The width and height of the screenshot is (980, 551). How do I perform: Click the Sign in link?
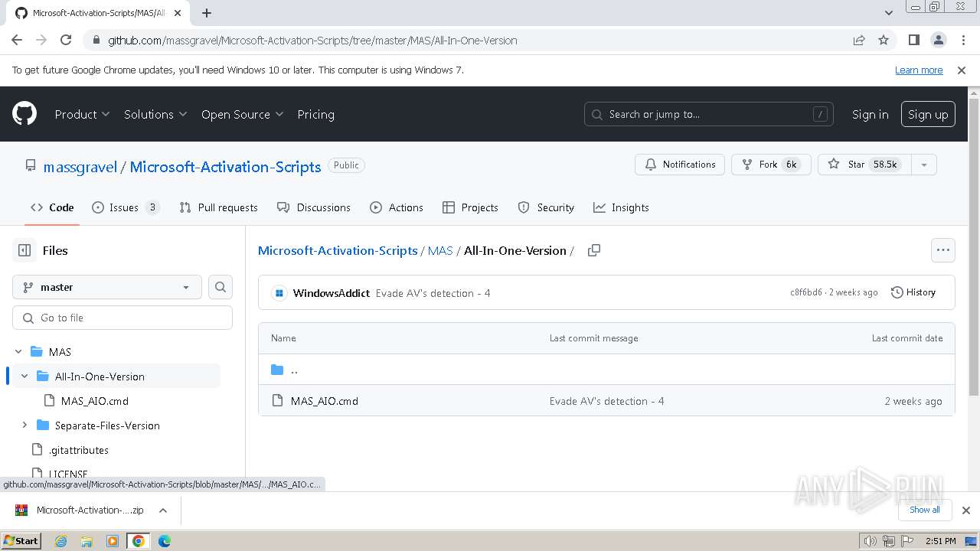tap(871, 114)
